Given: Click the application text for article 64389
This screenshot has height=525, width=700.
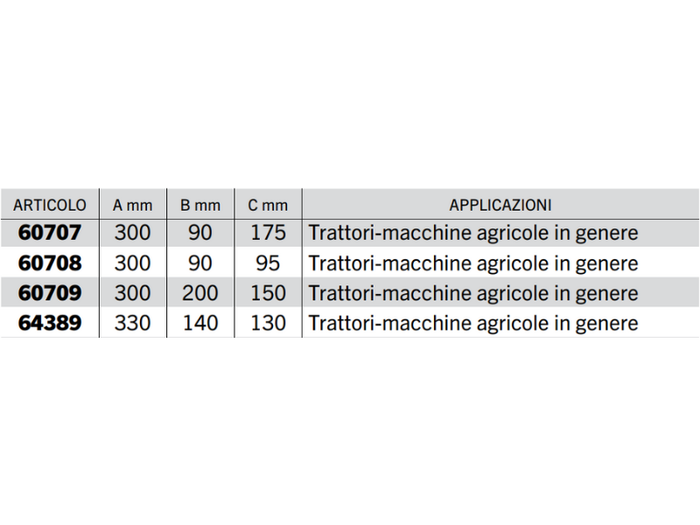Looking at the screenshot, I should [x=474, y=324].
